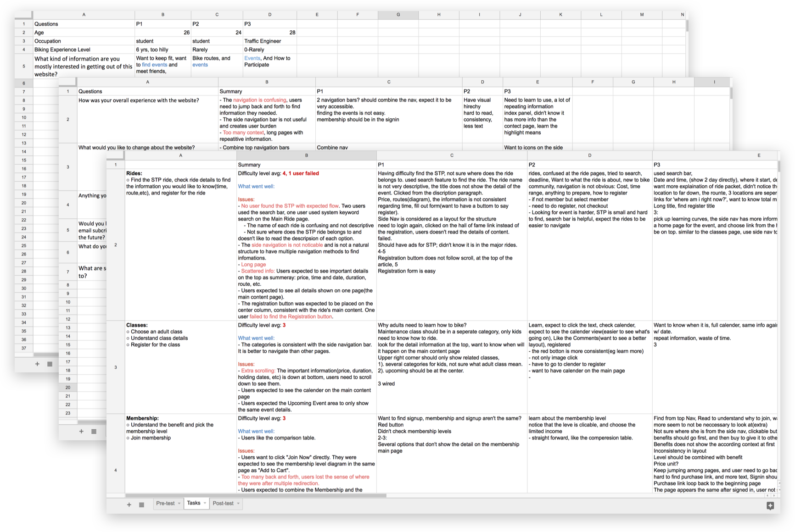Open the all-sheets list icon in the middle spreadsheet
Screen dimensions: 795x532
tap(94, 431)
